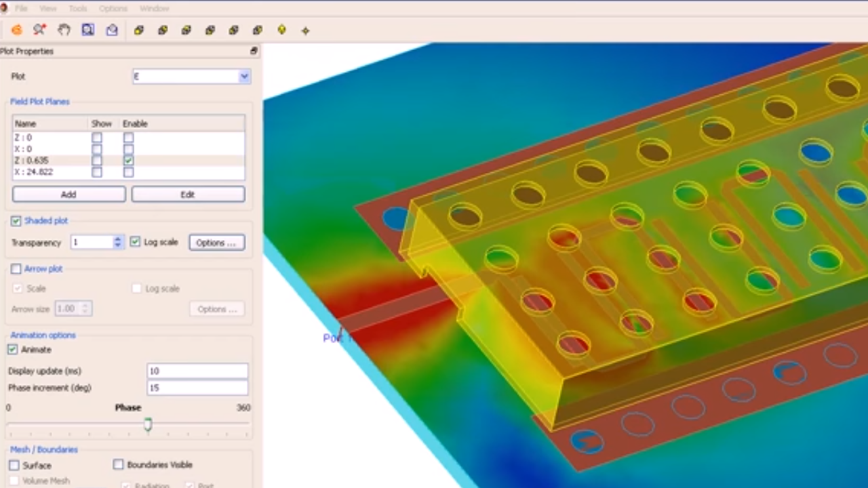The image size is (868, 488).
Task: Undock the Plot Properties panel
Action: click(254, 51)
